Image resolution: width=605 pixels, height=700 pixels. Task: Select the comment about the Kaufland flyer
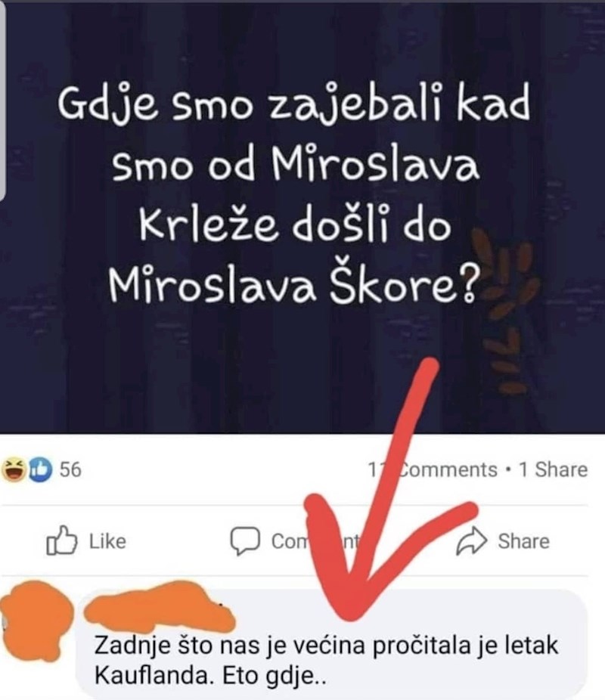330,644
